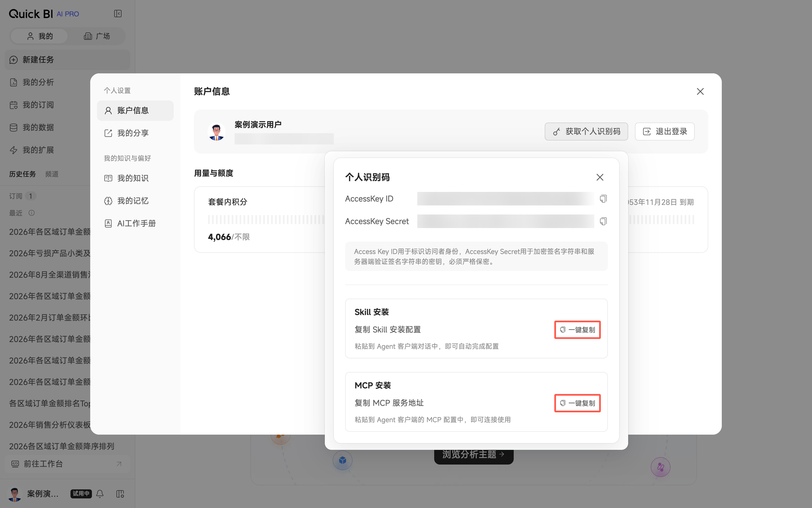
Task: Click 前往工作台 link
Action: (67, 464)
